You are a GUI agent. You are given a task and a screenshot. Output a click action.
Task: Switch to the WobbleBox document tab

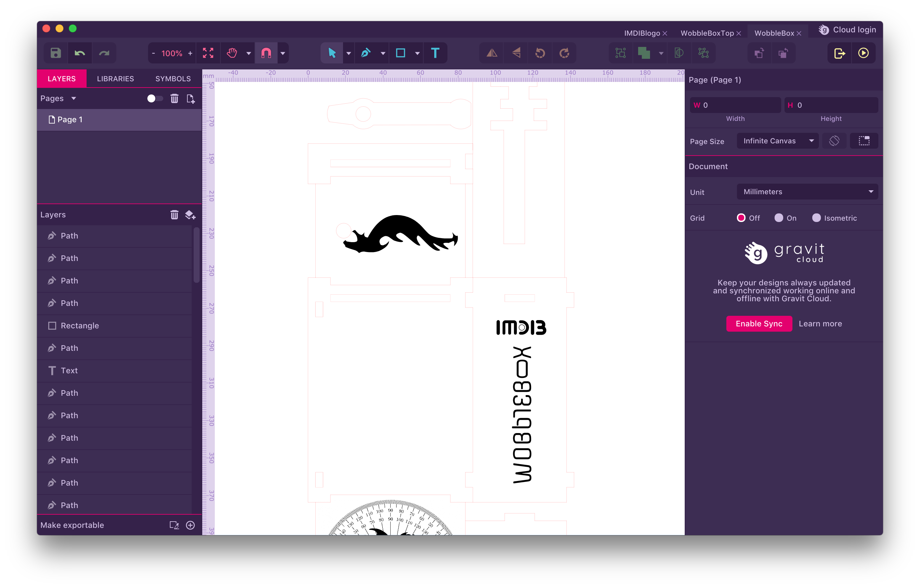[x=774, y=33]
